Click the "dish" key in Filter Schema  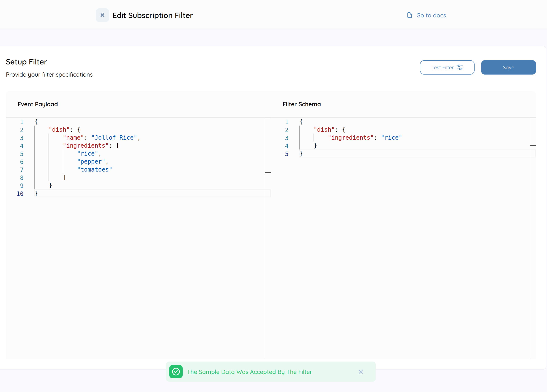tap(324, 130)
